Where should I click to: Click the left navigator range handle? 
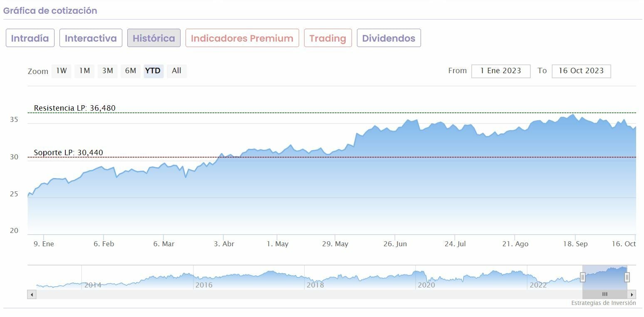[582, 277]
